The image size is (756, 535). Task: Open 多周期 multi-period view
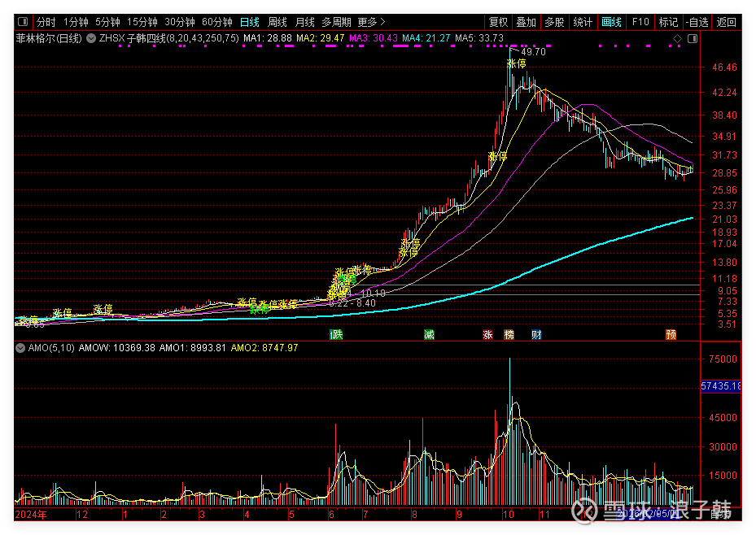pos(337,22)
